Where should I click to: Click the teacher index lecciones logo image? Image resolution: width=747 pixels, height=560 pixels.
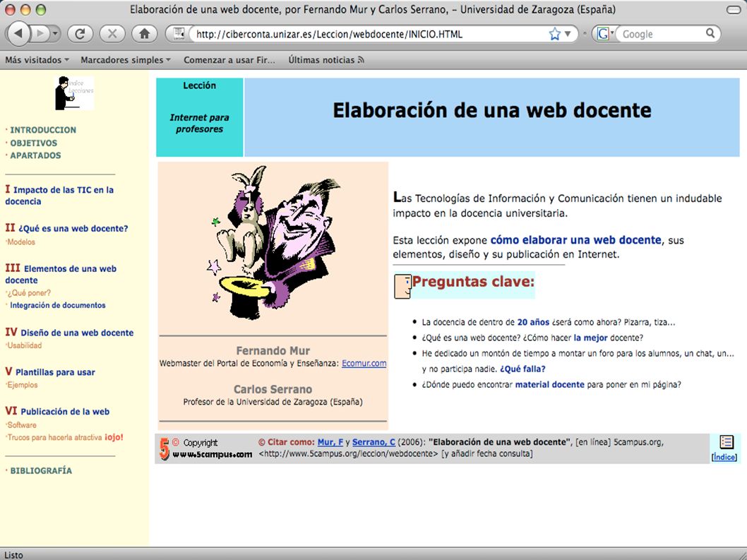click(x=74, y=93)
